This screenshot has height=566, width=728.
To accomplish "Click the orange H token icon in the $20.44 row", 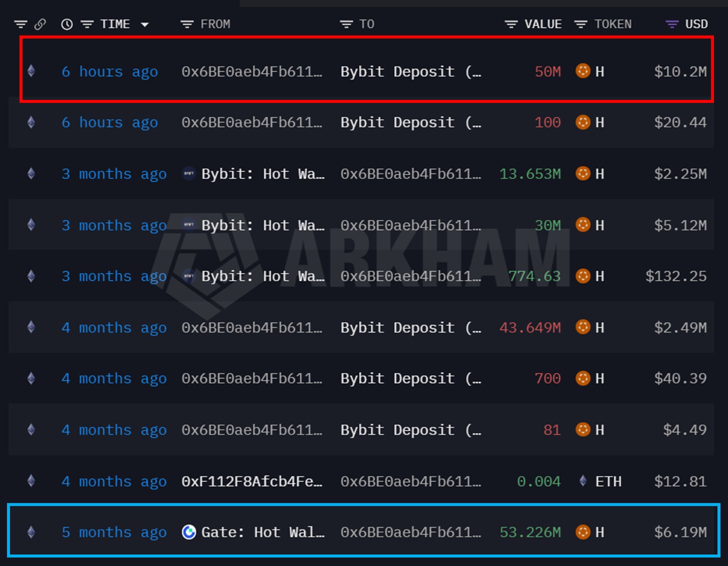I will (583, 122).
